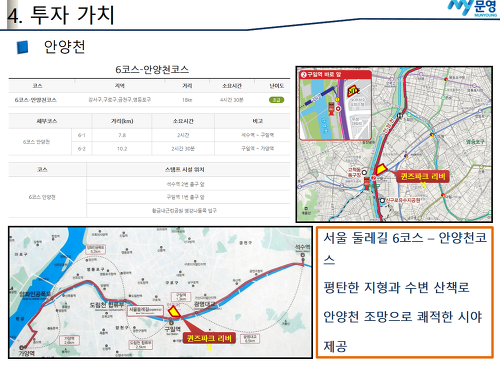This screenshot has height=369, width=500.
Task: Click the "거리(km)" column header
Action: 122,121
